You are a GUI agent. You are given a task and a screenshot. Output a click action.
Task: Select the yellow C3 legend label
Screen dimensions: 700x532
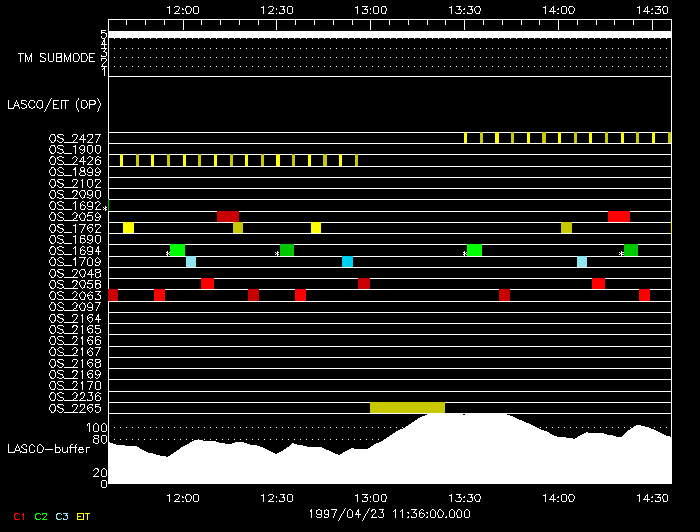[x=63, y=515]
